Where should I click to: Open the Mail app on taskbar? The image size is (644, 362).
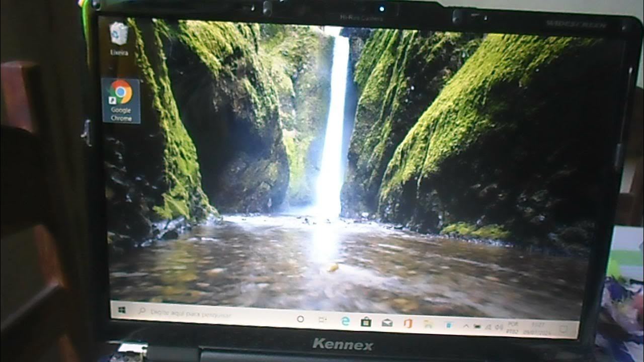pos(386,323)
